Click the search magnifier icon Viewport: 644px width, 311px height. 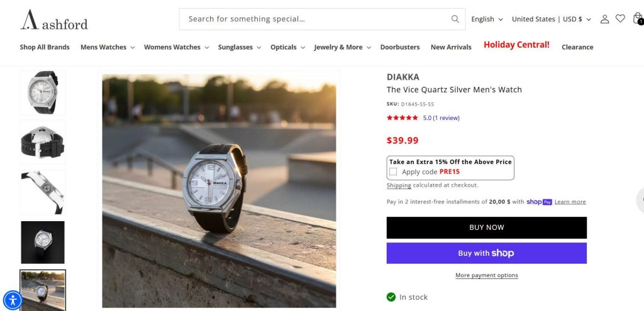pos(455,19)
